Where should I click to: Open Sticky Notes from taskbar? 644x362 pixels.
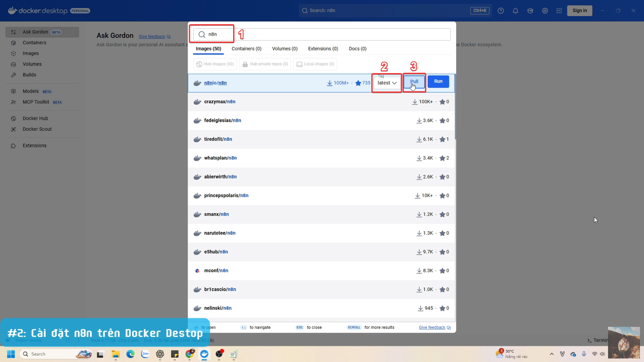[x=175, y=354]
